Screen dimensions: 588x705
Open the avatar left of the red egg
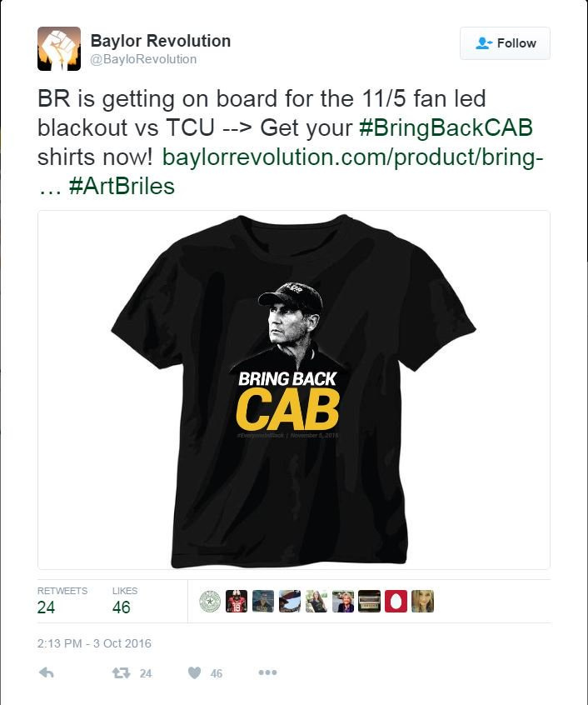point(369,601)
